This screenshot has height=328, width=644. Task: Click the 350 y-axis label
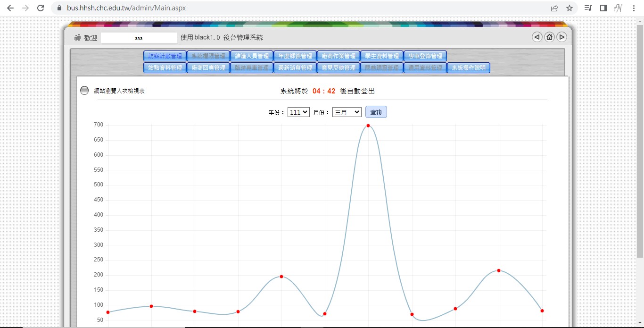pyautogui.click(x=98, y=230)
